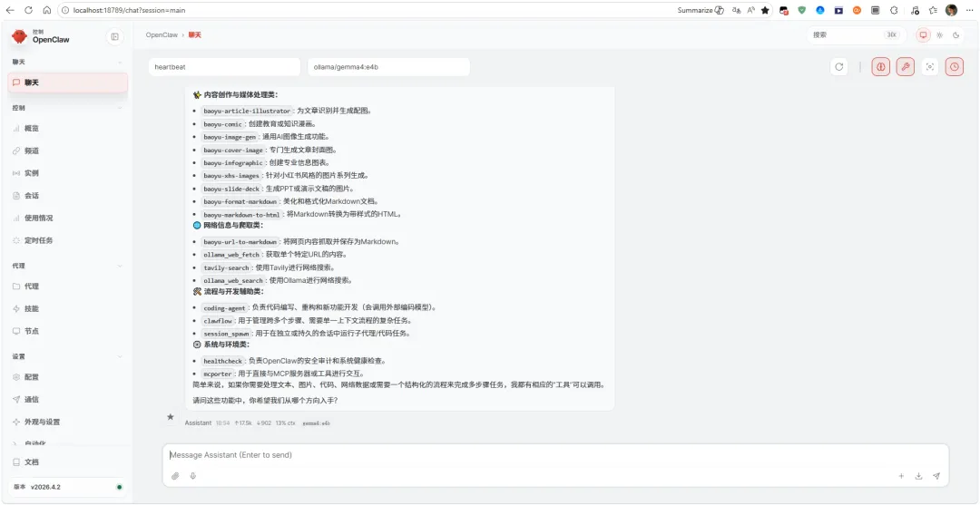Screen dimensions: 980x505
Task: Enable focus mode with the frame icon
Action: (x=930, y=67)
